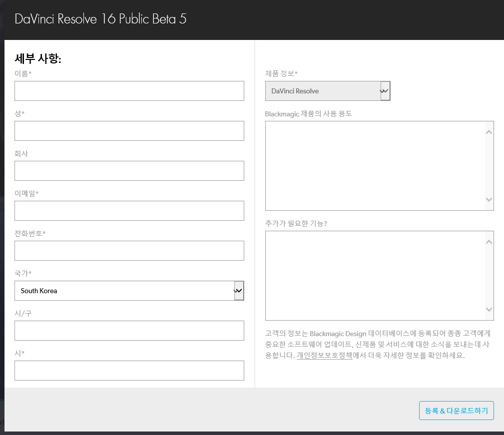
Task: Click up arrow of 추가가 필요한 기능 scrollbar
Action: (x=489, y=242)
